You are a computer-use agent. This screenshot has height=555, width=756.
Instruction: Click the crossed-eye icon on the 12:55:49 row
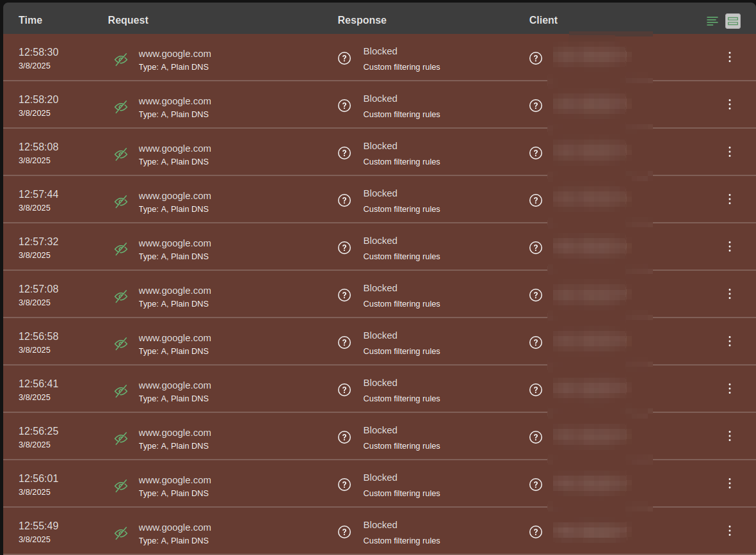[x=121, y=533]
